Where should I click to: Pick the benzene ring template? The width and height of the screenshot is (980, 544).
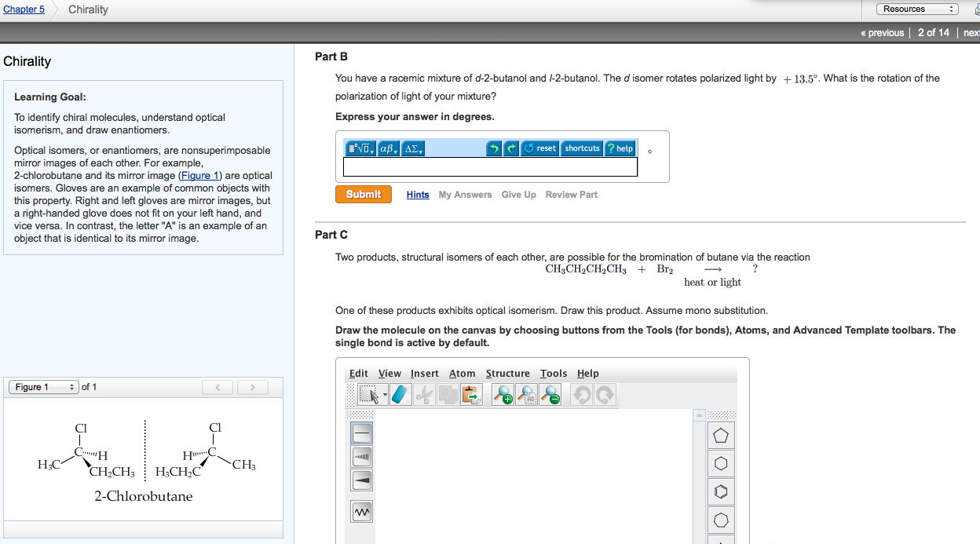[x=720, y=491]
